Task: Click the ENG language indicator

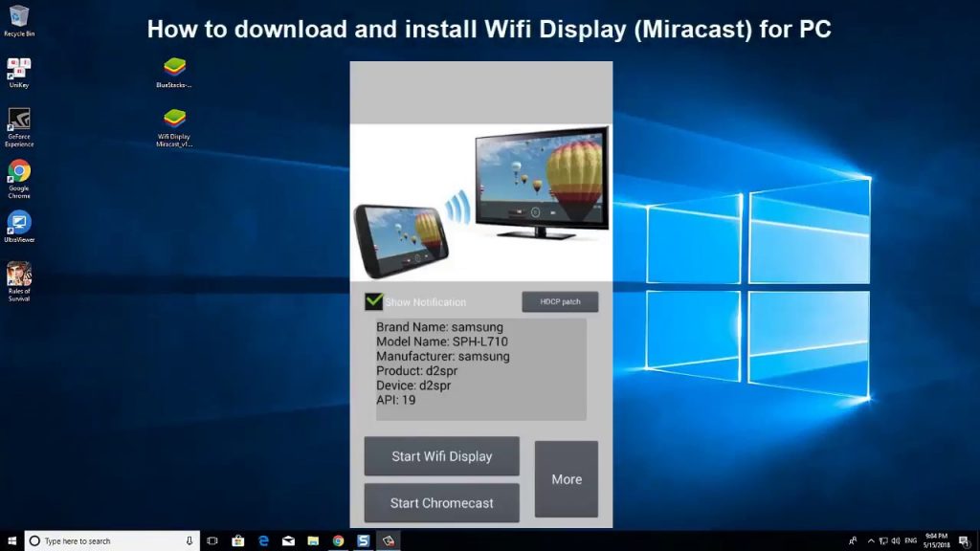Action: (x=911, y=541)
